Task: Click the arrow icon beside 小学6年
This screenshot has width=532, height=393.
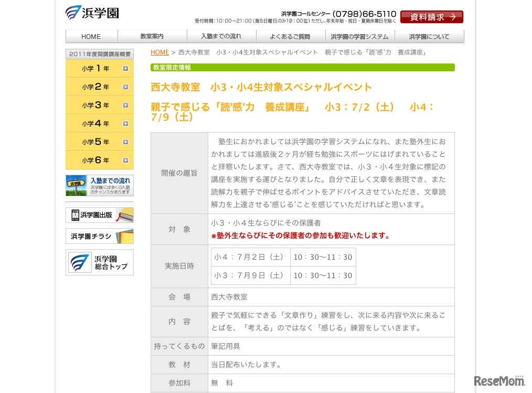Action: click(125, 160)
